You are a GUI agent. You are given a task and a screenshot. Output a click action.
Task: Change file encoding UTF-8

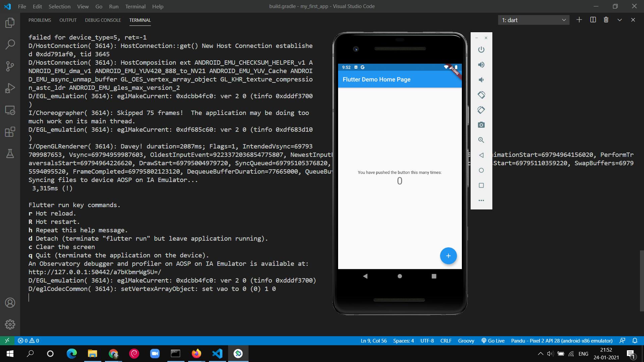427,341
